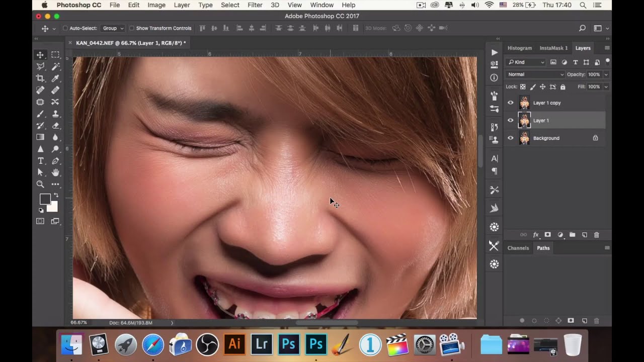
Task: Select the Hand tool
Action: click(55, 173)
